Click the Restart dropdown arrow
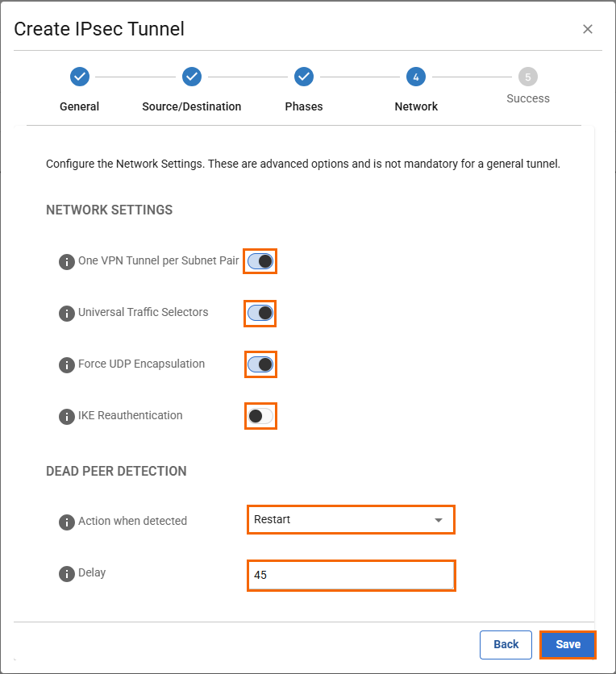 click(439, 521)
